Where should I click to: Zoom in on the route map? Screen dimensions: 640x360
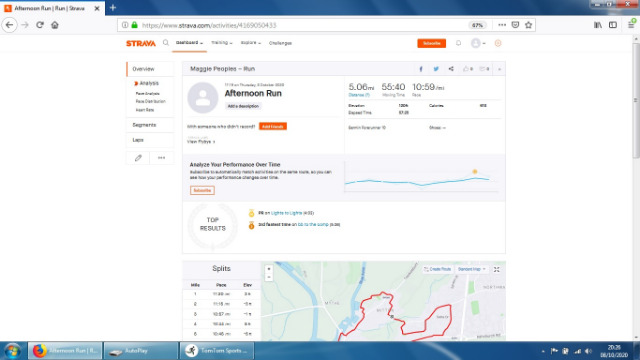(x=269, y=269)
